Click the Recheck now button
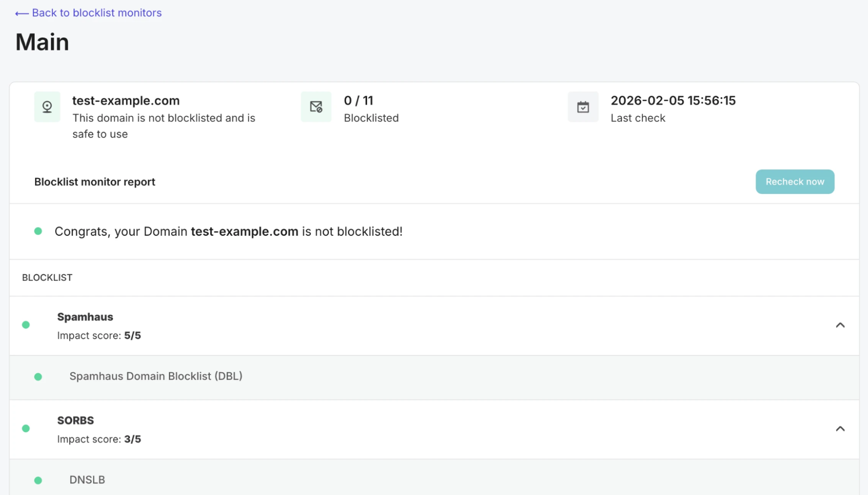Image resolution: width=868 pixels, height=495 pixels. tap(795, 182)
